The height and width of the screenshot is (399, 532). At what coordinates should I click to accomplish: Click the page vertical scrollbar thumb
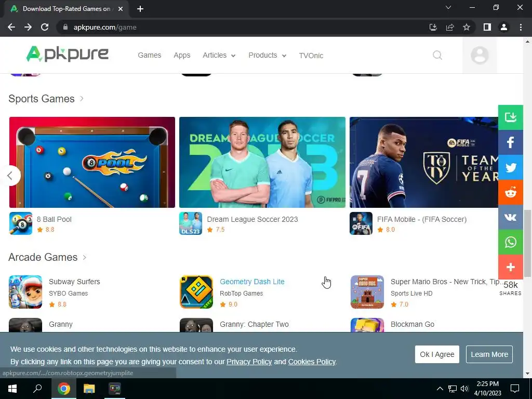pyautogui.click(x=527, y=243)
